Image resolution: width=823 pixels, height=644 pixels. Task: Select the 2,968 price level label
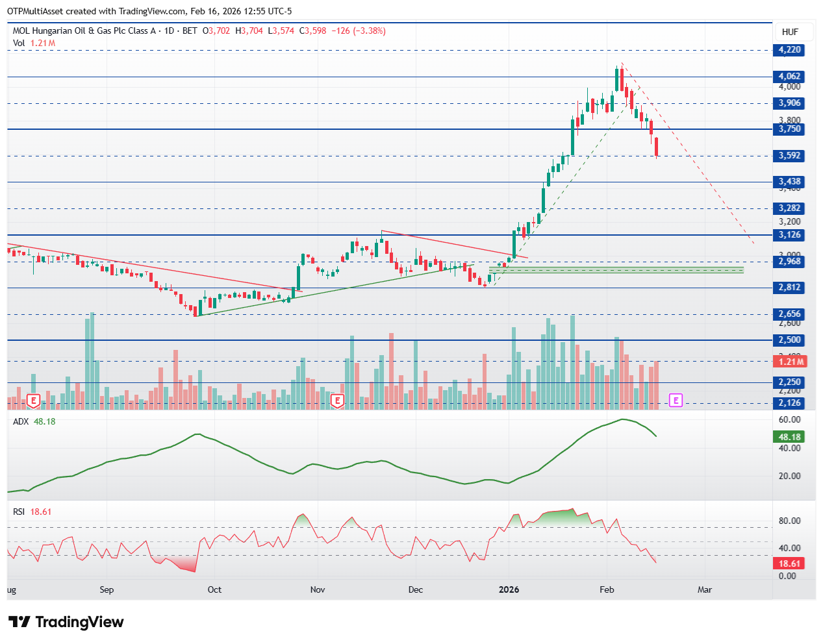pos(790,262)
